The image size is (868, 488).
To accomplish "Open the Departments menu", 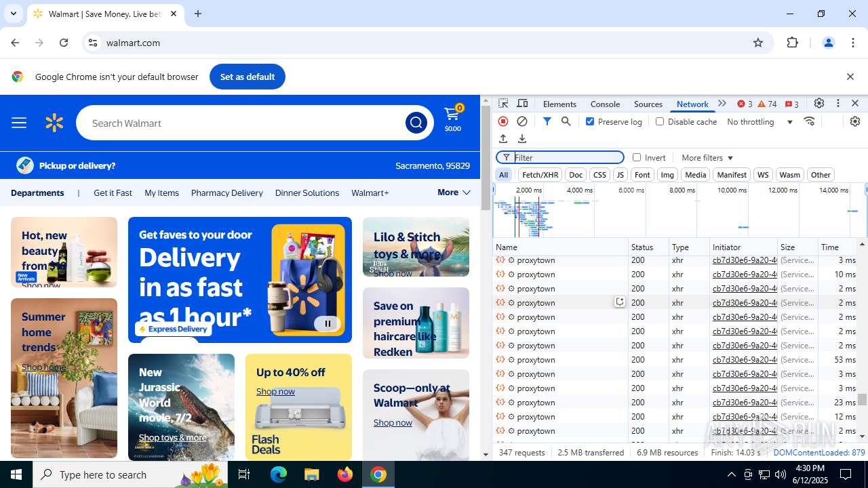I will (37, 192).
